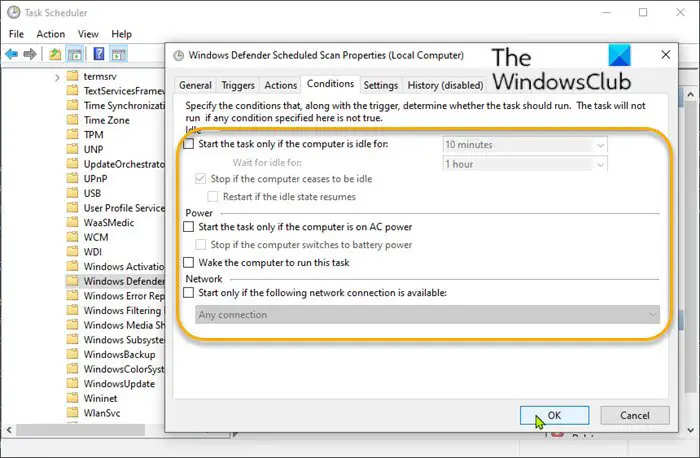
Task: Switch to the Triggers tab
Action: [x=238, y=85]
